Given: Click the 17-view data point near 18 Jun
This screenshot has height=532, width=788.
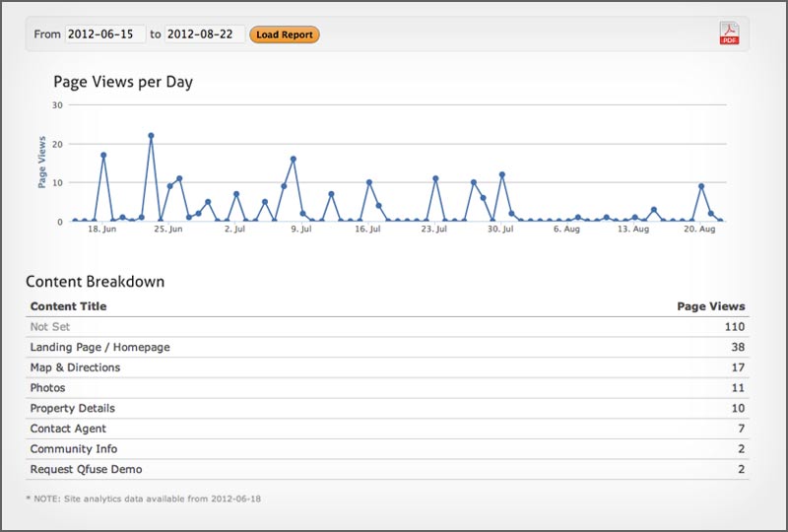Looking at the screenshot, I should pyautogui.click(x=103, y=155).
